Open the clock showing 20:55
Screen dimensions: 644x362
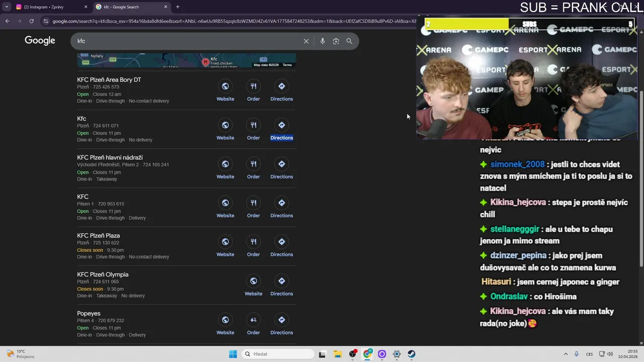click(x=628, y=354)
